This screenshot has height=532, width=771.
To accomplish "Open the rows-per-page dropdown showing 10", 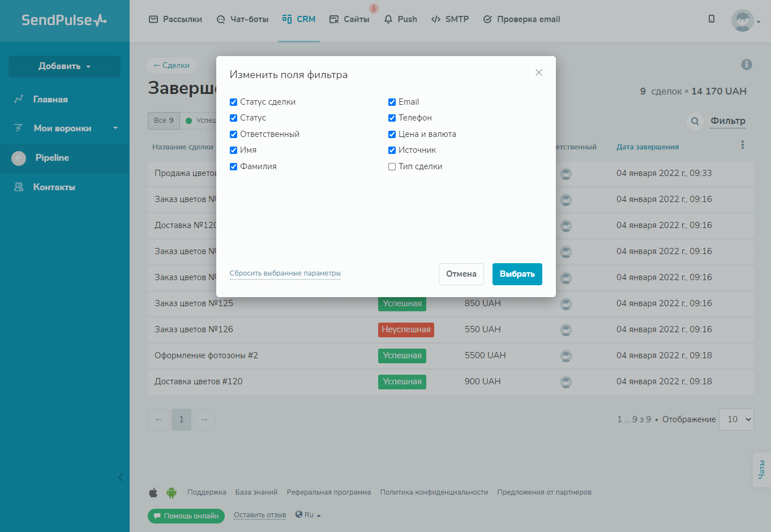I will click(x=736, y=419).
